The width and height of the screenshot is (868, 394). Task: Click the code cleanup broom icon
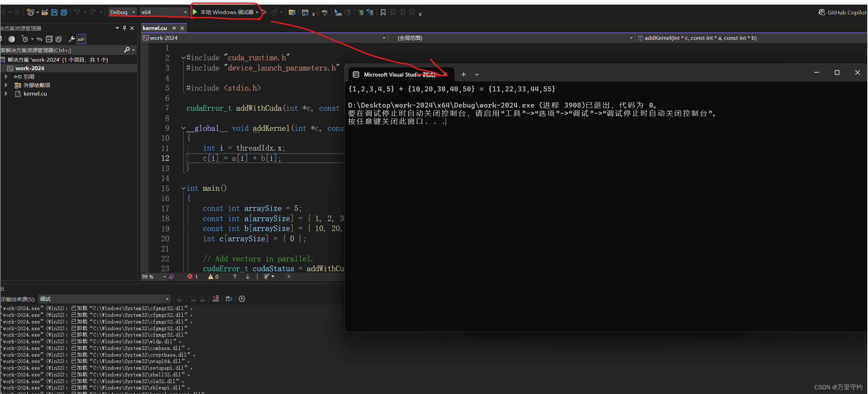[x=267, y=277]
